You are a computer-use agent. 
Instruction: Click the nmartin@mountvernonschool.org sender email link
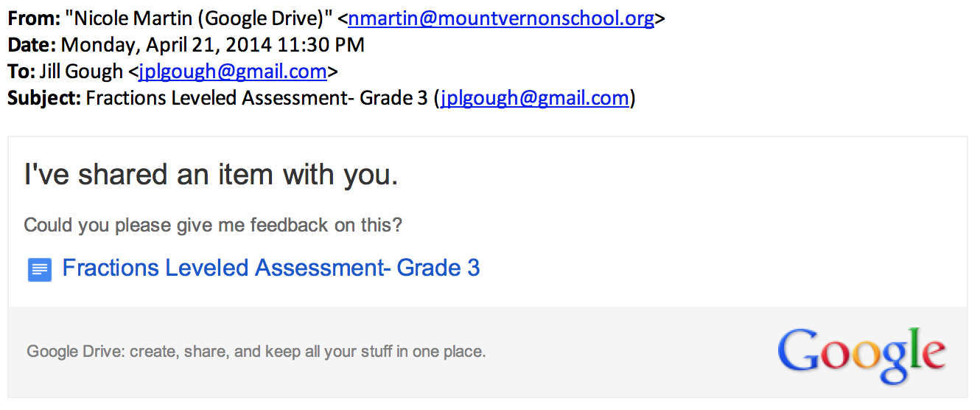(501, 18)
